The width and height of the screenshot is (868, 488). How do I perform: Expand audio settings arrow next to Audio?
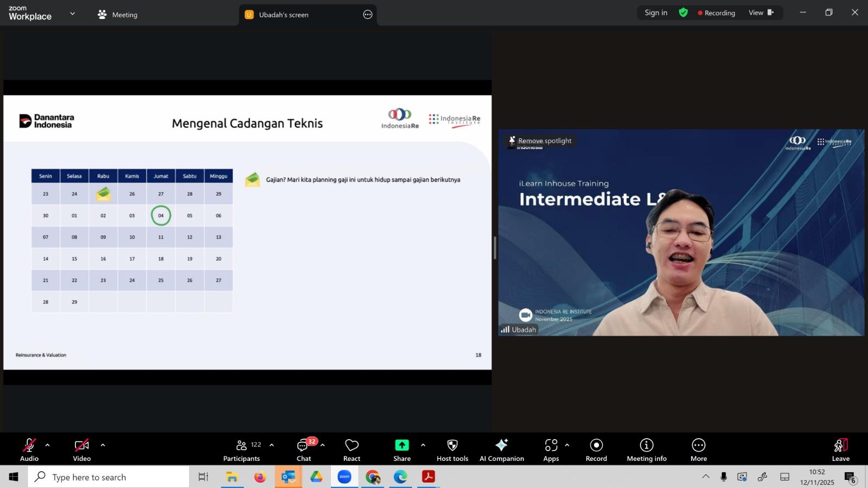(x=48, y=445)
